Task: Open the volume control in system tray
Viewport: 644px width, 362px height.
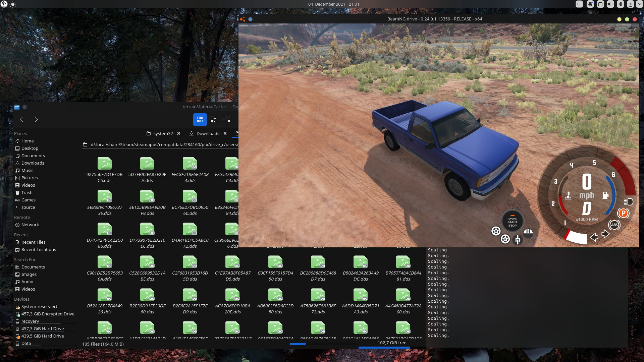Action: pos(610,4)
